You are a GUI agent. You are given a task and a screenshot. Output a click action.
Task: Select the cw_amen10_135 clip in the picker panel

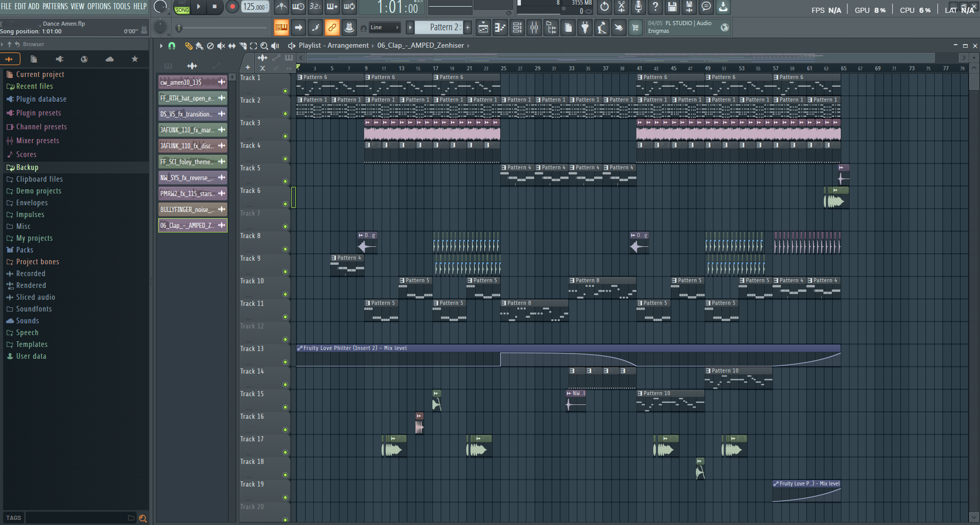click(190, 82)
